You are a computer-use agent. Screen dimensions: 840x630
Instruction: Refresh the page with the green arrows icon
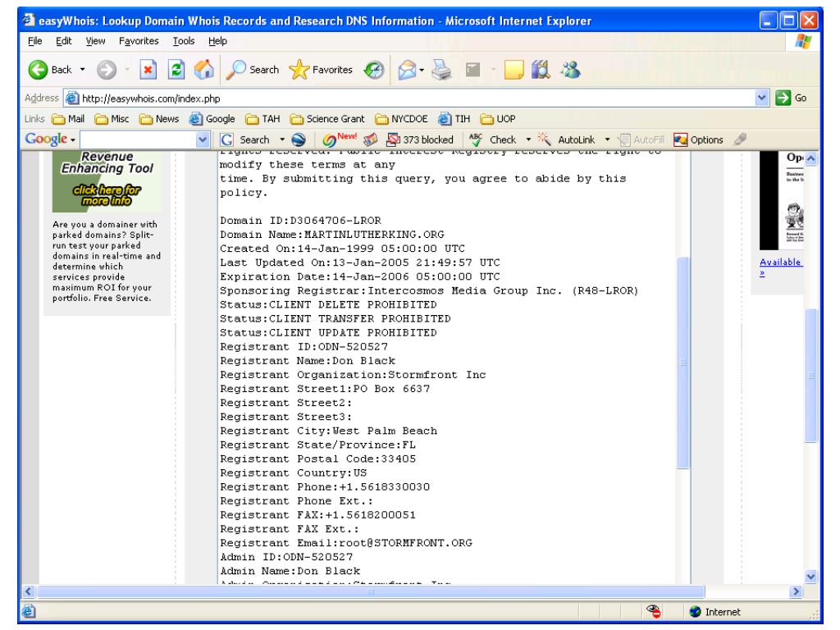[176, 70]
